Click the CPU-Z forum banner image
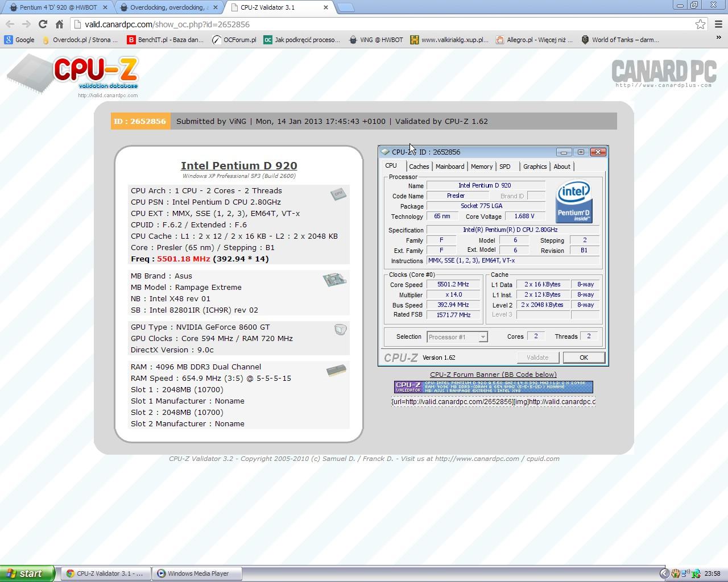Viewport: 728px width, 582px height. tap(493, 387)
